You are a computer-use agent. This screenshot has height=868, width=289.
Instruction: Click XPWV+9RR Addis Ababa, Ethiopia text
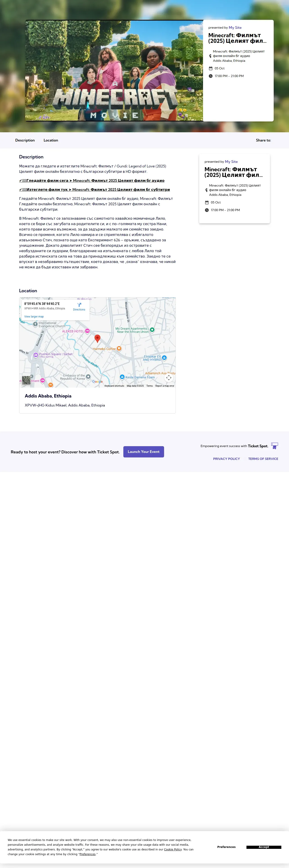pos(45,308)
